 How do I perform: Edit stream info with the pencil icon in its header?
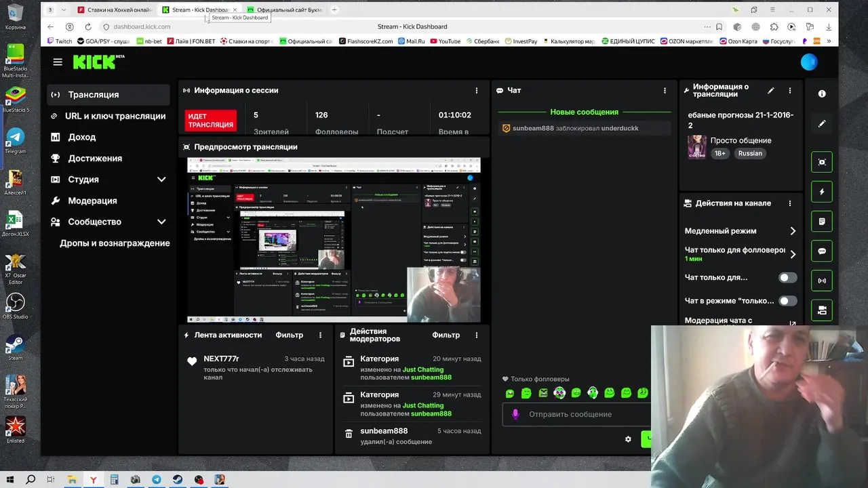pos(771,90)
